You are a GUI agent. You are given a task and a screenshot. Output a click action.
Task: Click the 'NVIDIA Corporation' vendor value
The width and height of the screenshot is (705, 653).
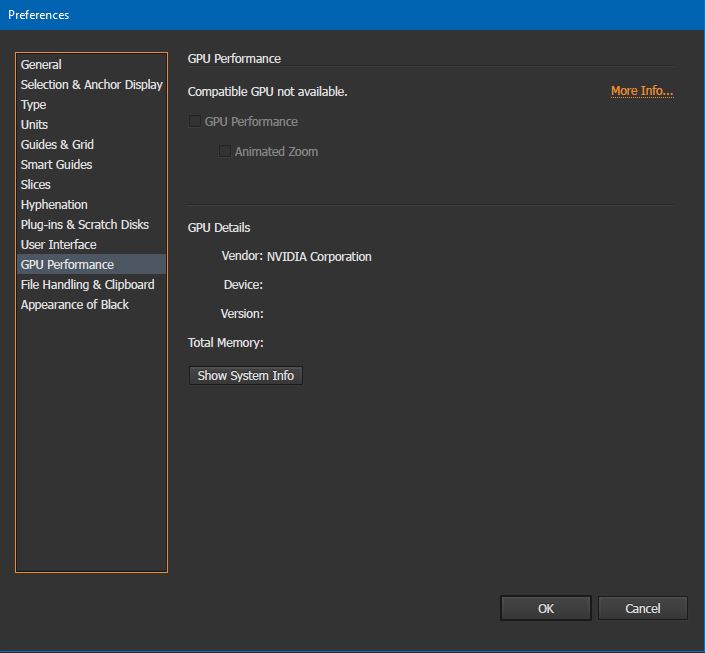click(x=319, y=257)
